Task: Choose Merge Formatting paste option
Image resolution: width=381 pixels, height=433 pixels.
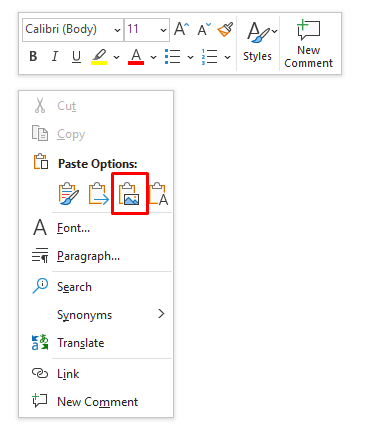Action: 99,194
